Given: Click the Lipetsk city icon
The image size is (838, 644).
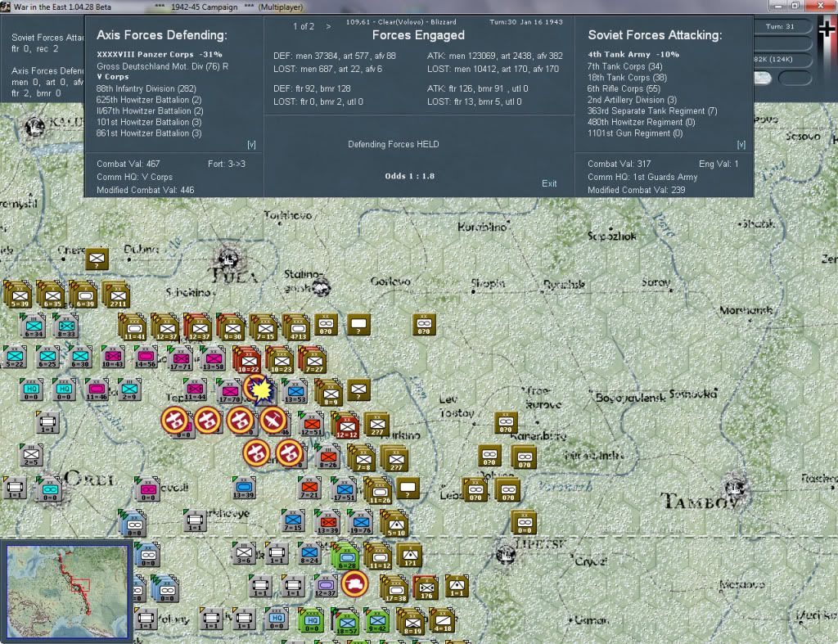Looking at the screenshot, I should (x=506, y=554).
